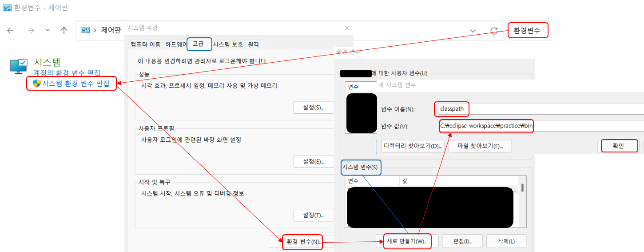The width and height of the screenshot is (644, 252).
Task: Click the 제어판 breadcrumb in address bar
Action: tap(111, 30)
